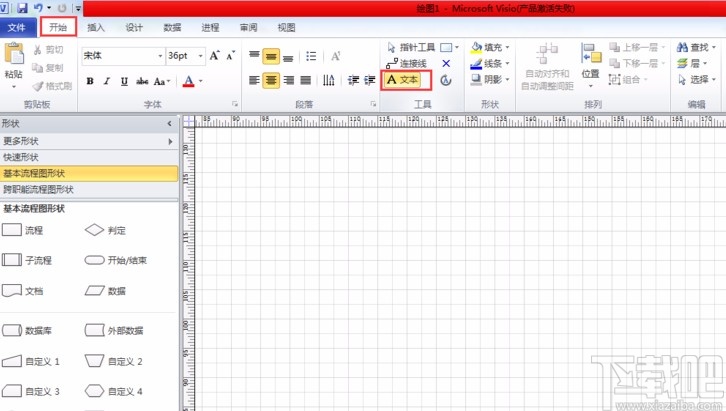Open the Layers dropdown
Viewport: 726px width, 411px height.
point(692,63)
